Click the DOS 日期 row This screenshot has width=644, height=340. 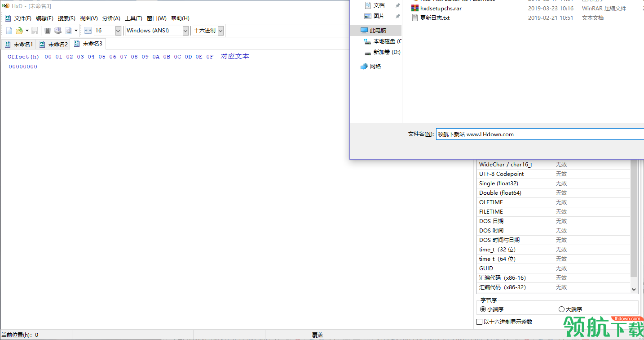(x=553, y=221)
